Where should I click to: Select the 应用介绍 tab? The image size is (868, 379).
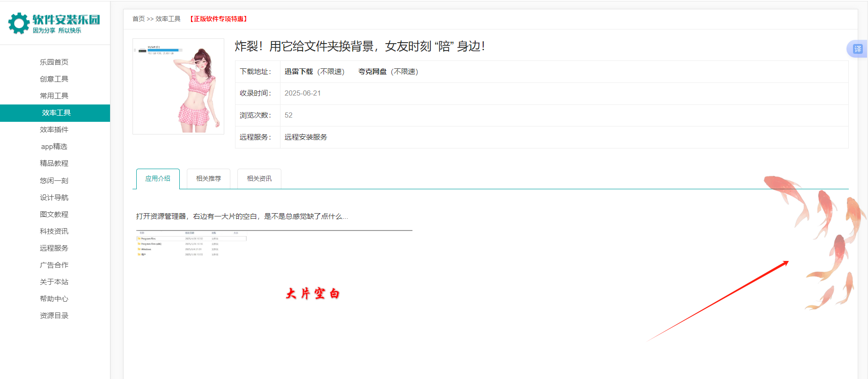tap(158, 178)
